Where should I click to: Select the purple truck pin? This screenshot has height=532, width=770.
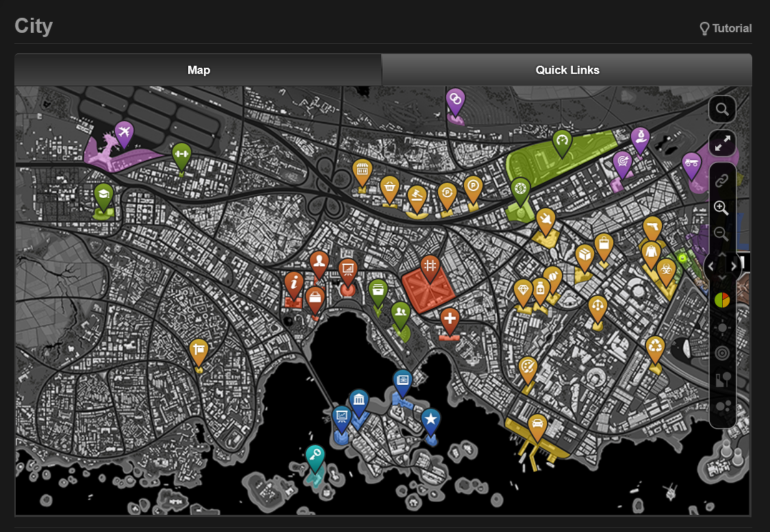pyautogui.click(x=691, y=164)
